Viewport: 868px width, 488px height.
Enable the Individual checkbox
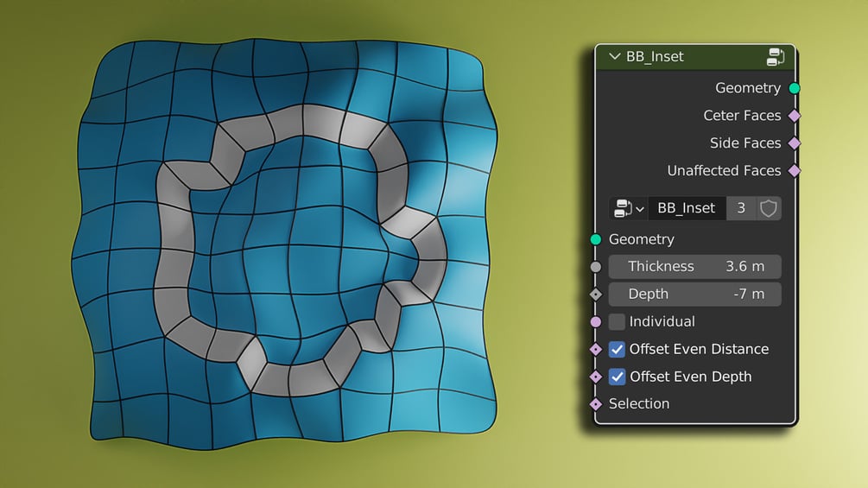click(x=617, y=321)
